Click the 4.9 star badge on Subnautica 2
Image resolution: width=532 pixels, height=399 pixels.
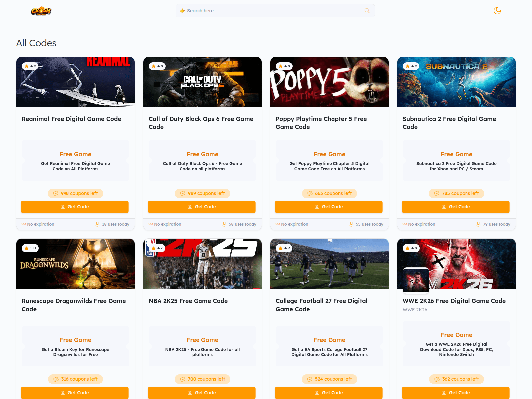(411, 66)
